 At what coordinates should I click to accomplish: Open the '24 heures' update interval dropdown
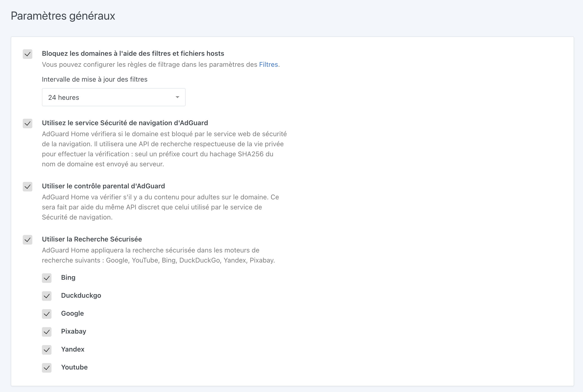point(114,97)
